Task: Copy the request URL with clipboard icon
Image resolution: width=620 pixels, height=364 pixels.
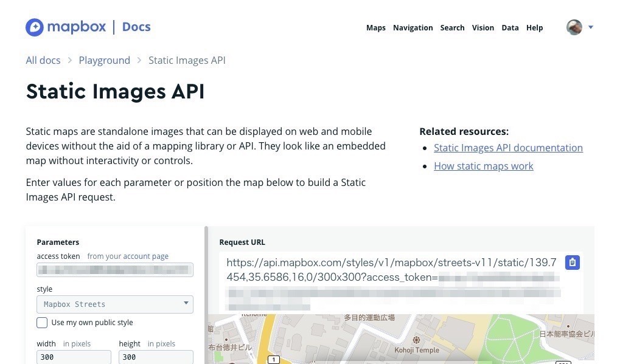Action: point(572,263)
